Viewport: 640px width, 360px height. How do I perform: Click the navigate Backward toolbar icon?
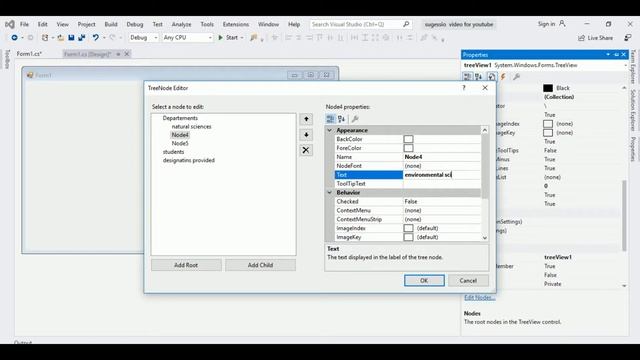[14, 38]
